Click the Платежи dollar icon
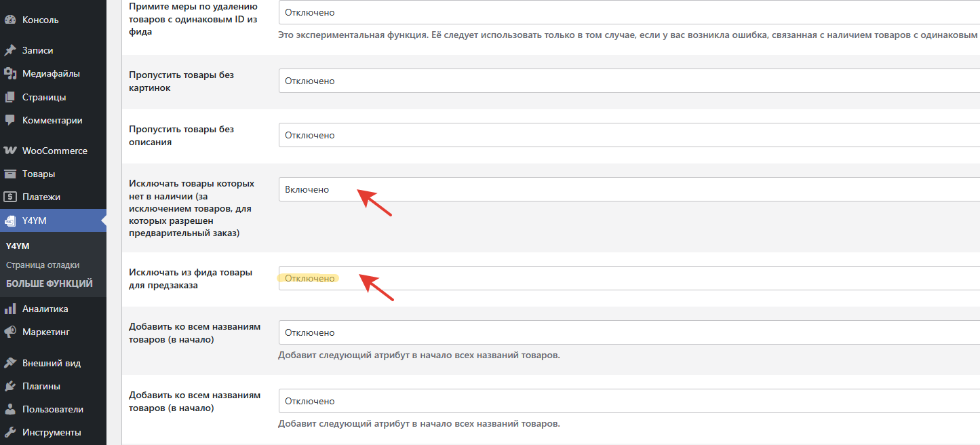Image resolution: width=980 pixels, height=445 pixels. (x=10, y=197)
